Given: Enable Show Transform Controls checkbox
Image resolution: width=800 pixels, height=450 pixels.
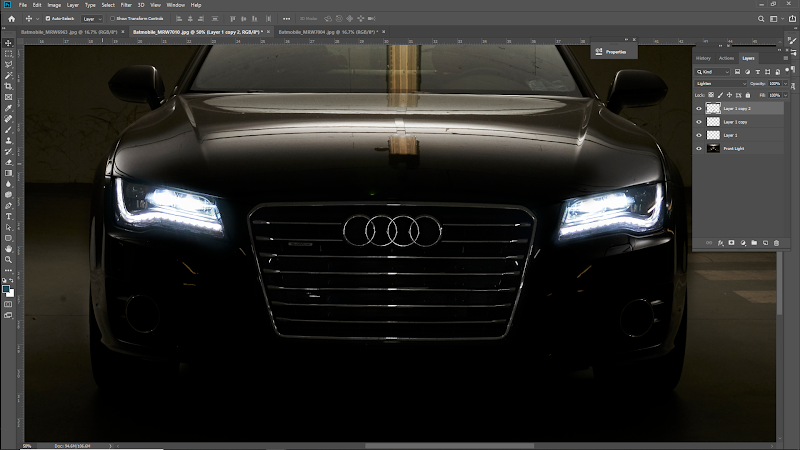Looking at the screenshot, I should click(112, 19).
